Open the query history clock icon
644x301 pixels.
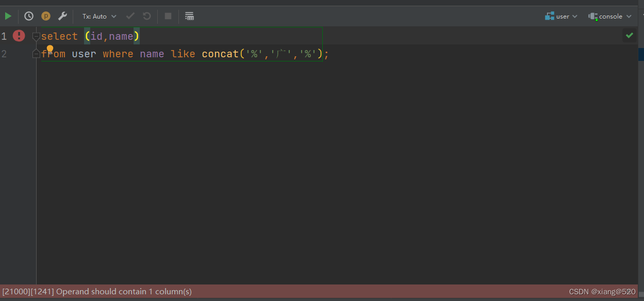pos(29,16)
